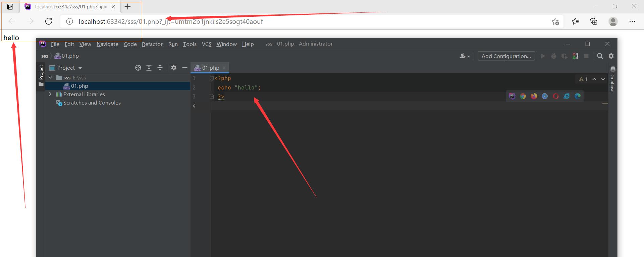Go back in browser

pyautogui.click(x=12, y=21)
